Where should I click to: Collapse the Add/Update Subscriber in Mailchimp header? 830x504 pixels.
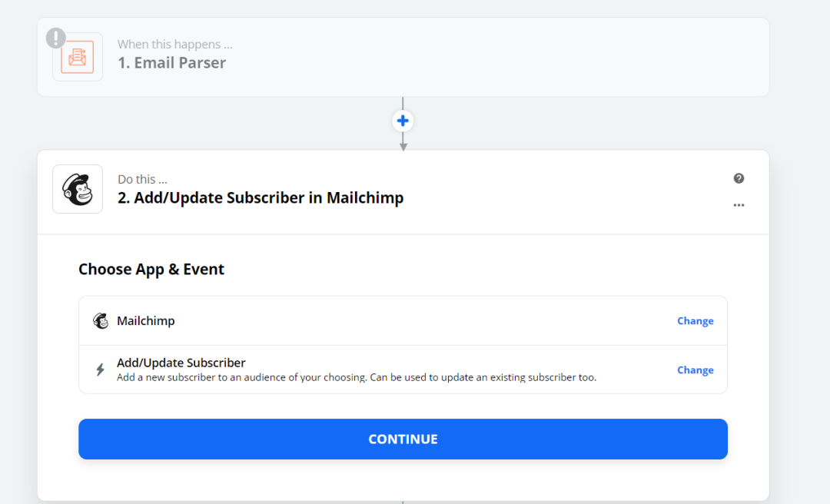pos(403,192)
